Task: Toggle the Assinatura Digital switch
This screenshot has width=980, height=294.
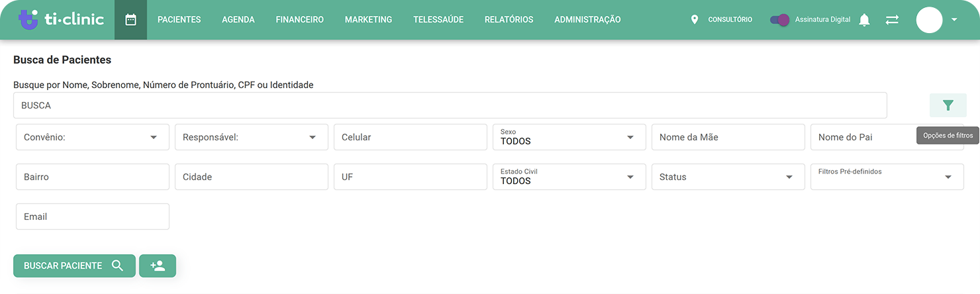Action: [x=779, y=20]
